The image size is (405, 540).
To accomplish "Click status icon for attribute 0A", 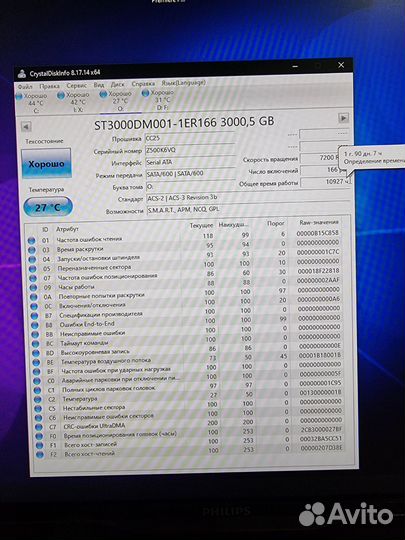I will coord(33,297).
